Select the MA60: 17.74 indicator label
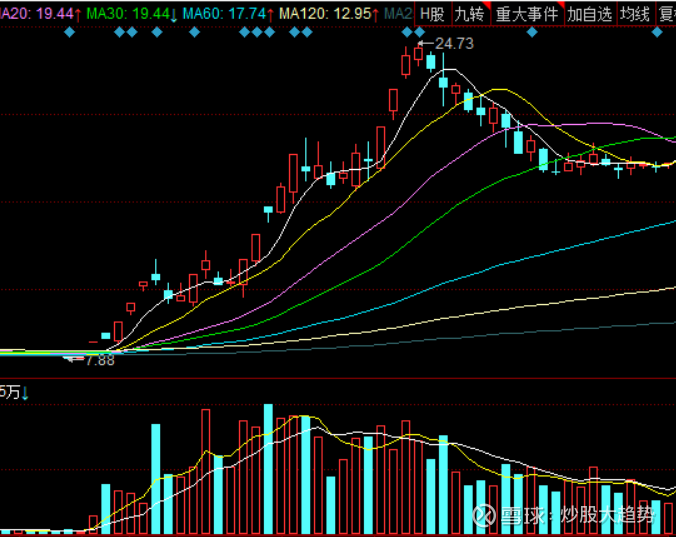 (228, 14)
